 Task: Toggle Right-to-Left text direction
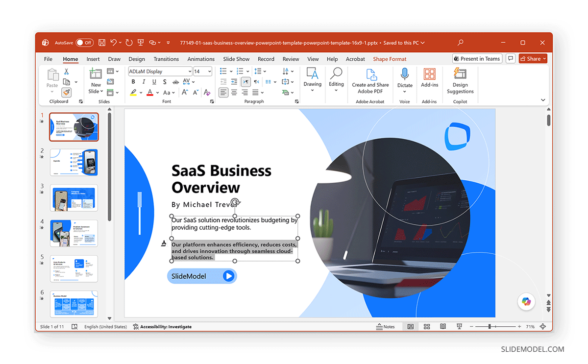(256, 82)
